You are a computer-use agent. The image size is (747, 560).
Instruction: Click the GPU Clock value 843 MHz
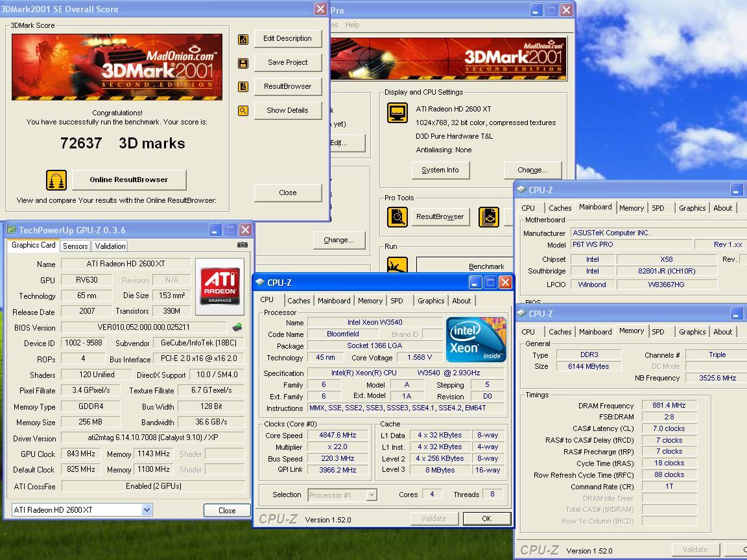point(81,454)
